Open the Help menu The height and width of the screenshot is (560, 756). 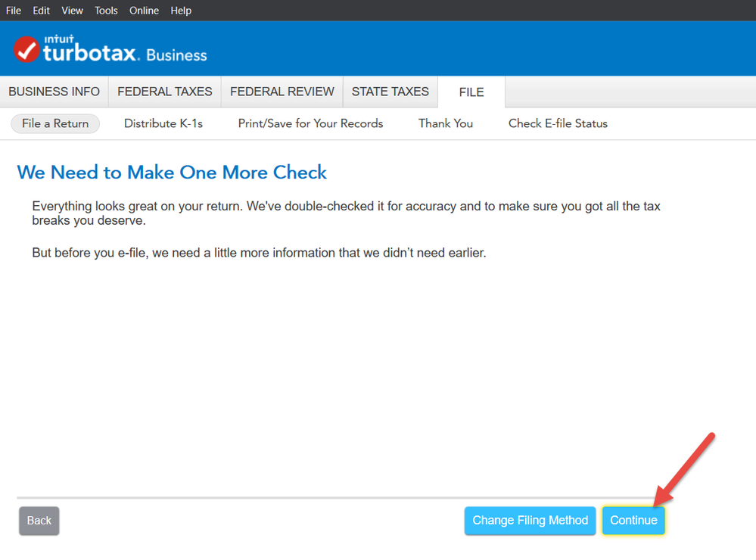click(x=181, y=11)
